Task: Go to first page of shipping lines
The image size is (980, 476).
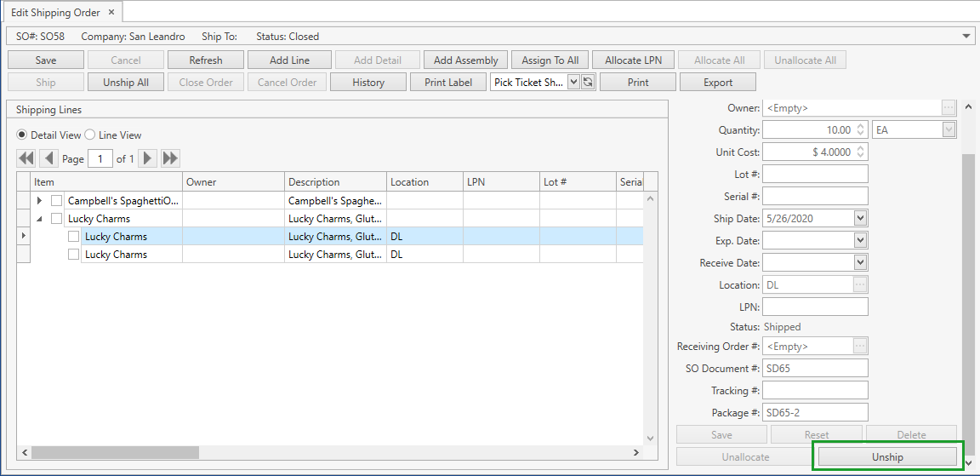Action: coord(26,158)
